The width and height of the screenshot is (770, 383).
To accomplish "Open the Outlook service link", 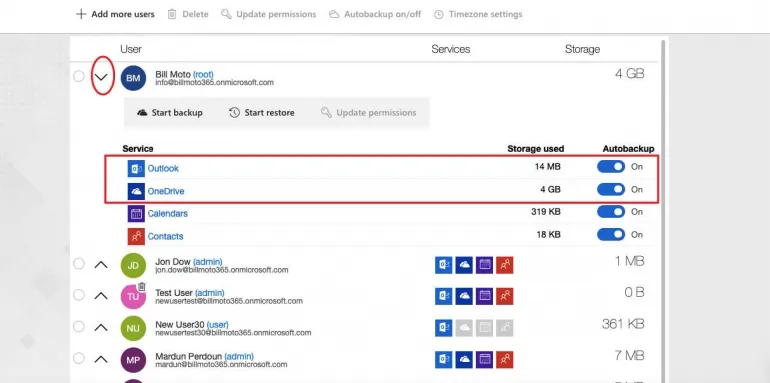I will point(163,168).
